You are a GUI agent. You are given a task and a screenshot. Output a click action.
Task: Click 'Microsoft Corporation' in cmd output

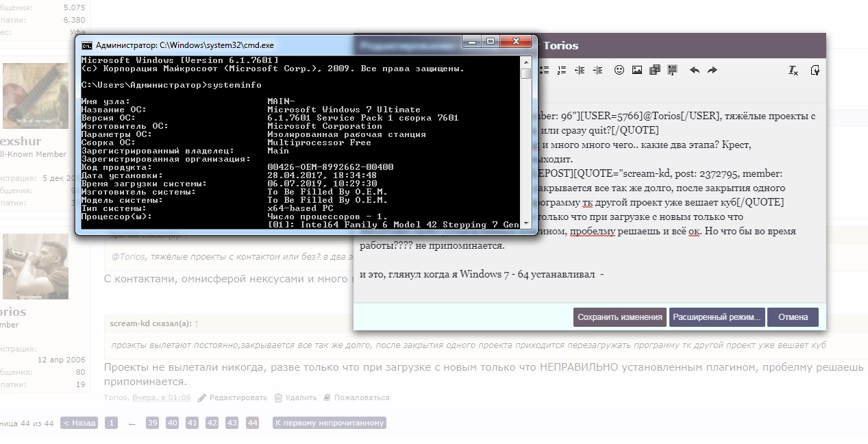325,126
